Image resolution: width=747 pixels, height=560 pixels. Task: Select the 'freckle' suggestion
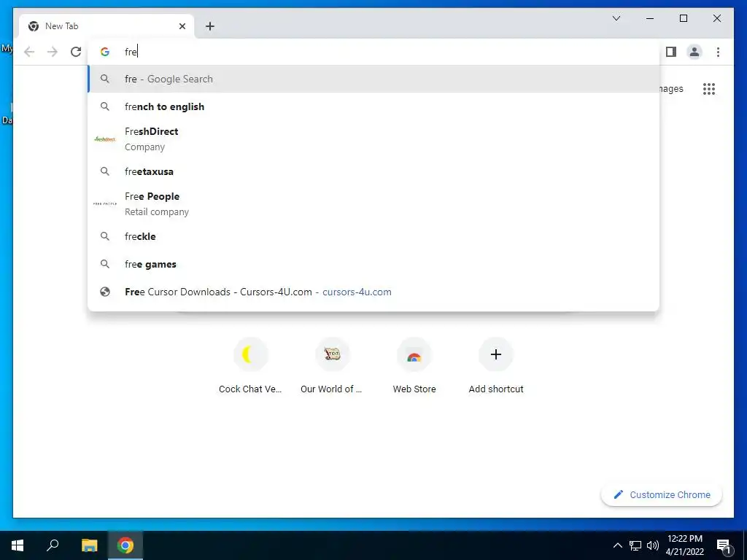point(373,236)
